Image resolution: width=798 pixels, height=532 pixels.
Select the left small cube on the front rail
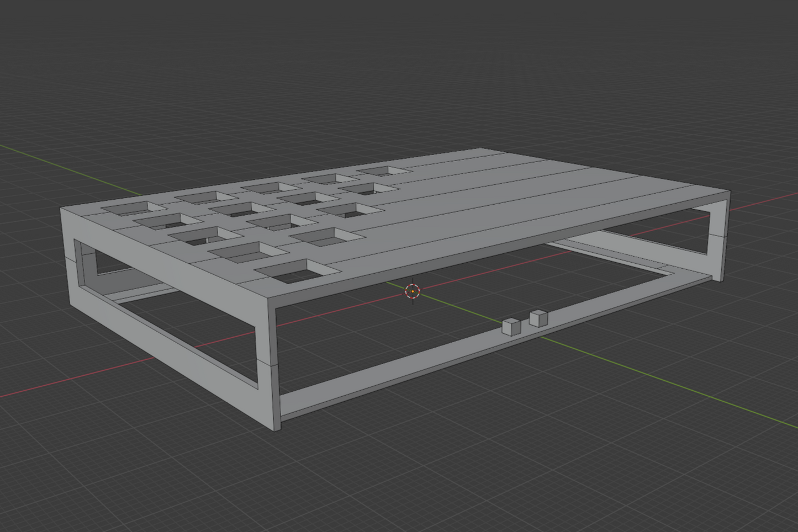point(512,327)
